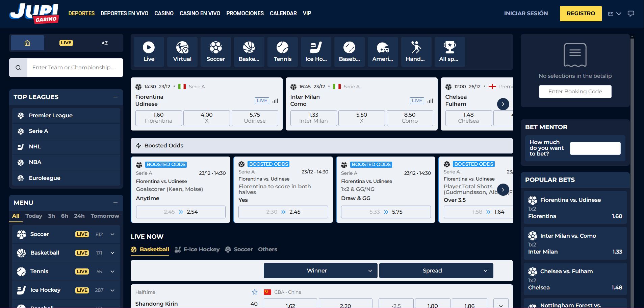
Task: Open the live chat icon in header
Action: click(x=631, y=14)
